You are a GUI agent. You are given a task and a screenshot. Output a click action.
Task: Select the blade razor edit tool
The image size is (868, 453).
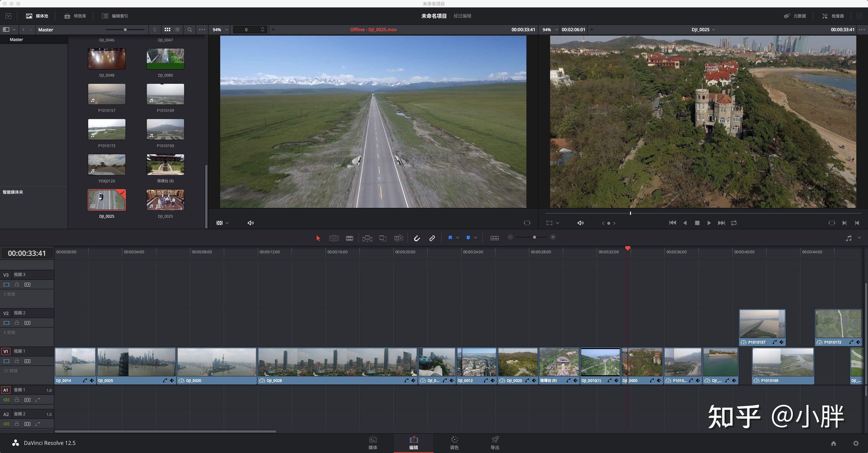coord(349,238)
